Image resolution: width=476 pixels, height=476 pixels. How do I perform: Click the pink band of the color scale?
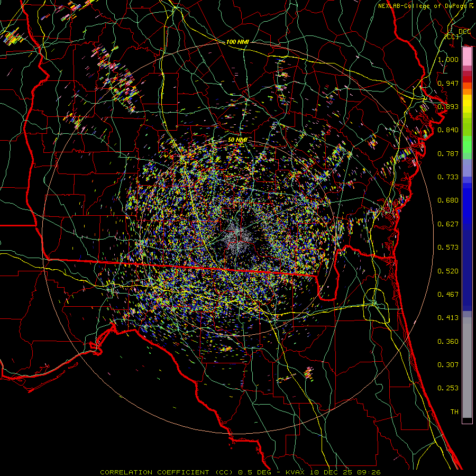467,56
